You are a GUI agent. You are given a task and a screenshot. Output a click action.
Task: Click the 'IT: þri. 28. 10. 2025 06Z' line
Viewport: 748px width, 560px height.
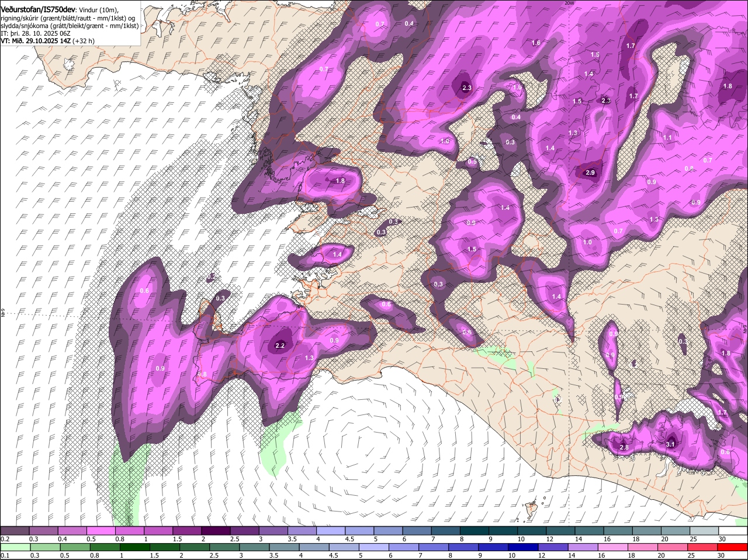coord(35,33)
